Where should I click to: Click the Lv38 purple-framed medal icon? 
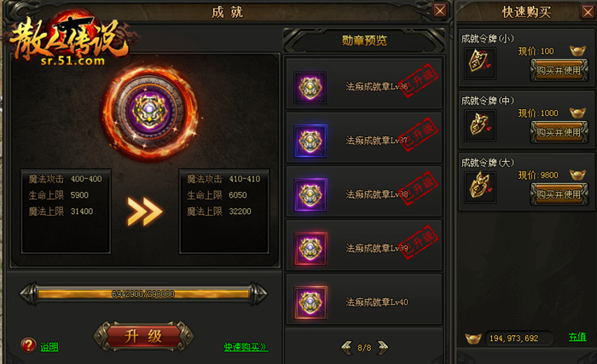(310, 194)
